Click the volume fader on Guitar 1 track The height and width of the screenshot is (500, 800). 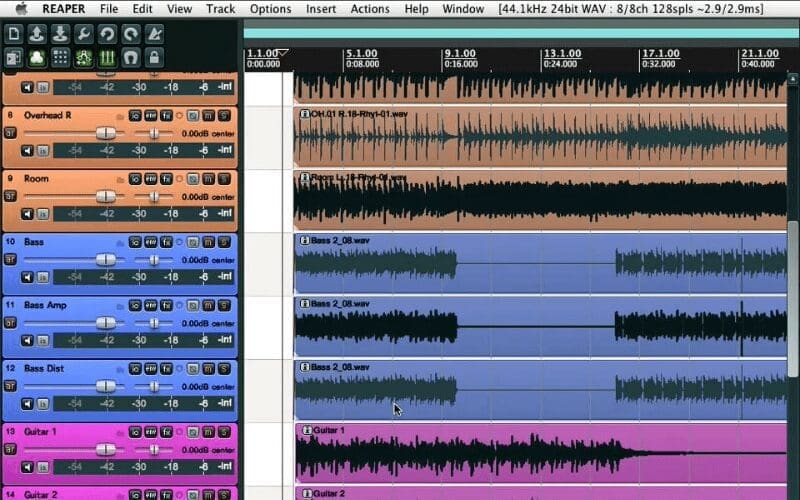coord(106,449)
